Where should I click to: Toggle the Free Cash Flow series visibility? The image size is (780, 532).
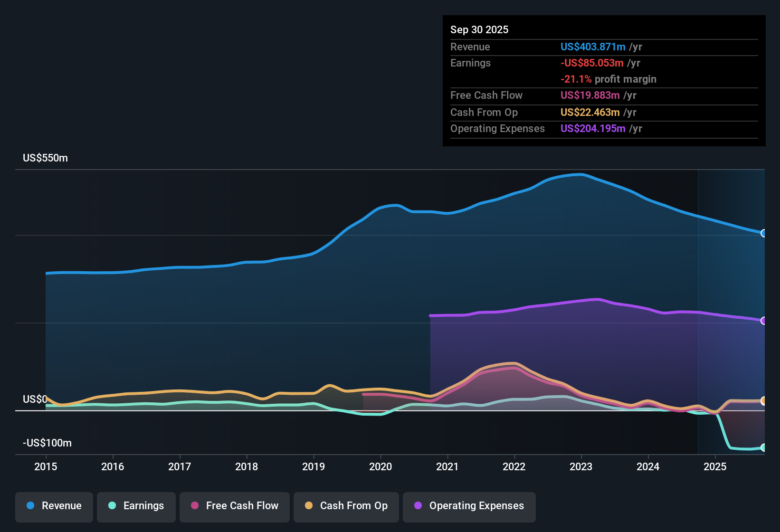(x=234, y=506)
